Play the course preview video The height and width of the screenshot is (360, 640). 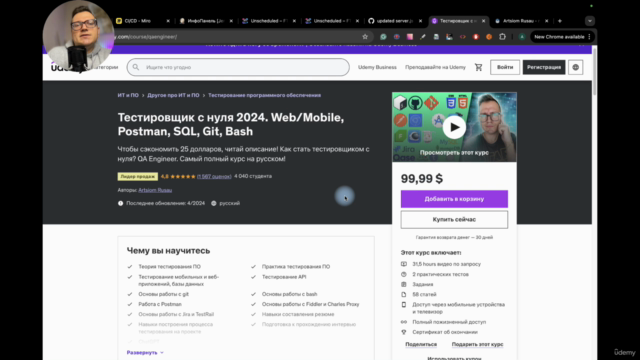point(454,127)
